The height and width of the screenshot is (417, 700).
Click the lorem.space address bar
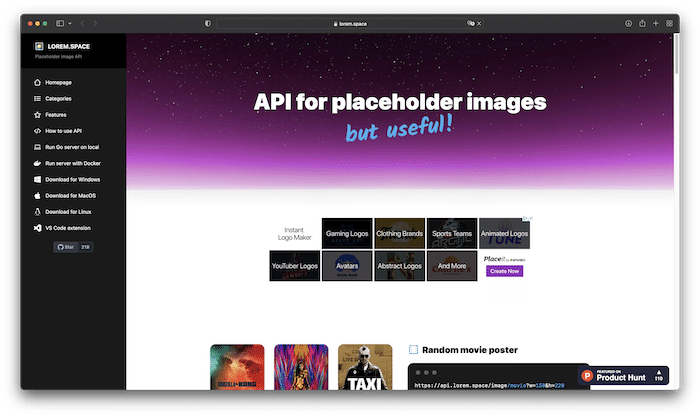[x=350, y=22]
